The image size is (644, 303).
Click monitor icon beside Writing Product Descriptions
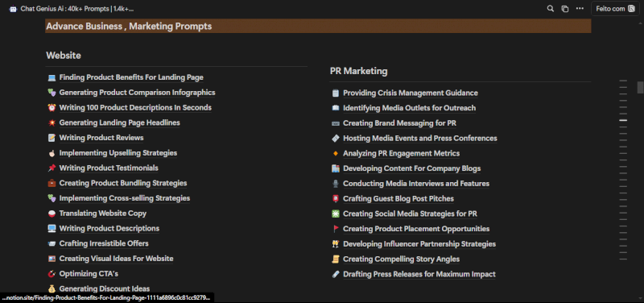coord(52,228)
